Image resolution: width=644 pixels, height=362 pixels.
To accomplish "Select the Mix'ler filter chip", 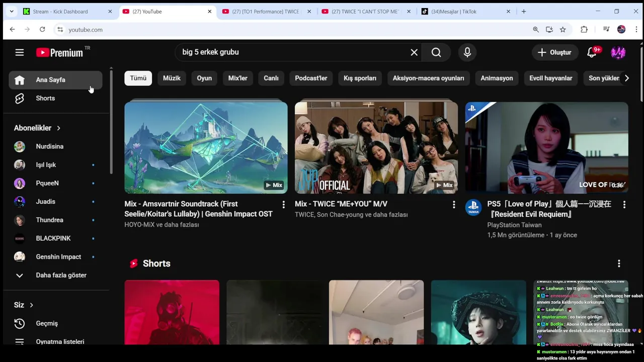I will point(238,78).
